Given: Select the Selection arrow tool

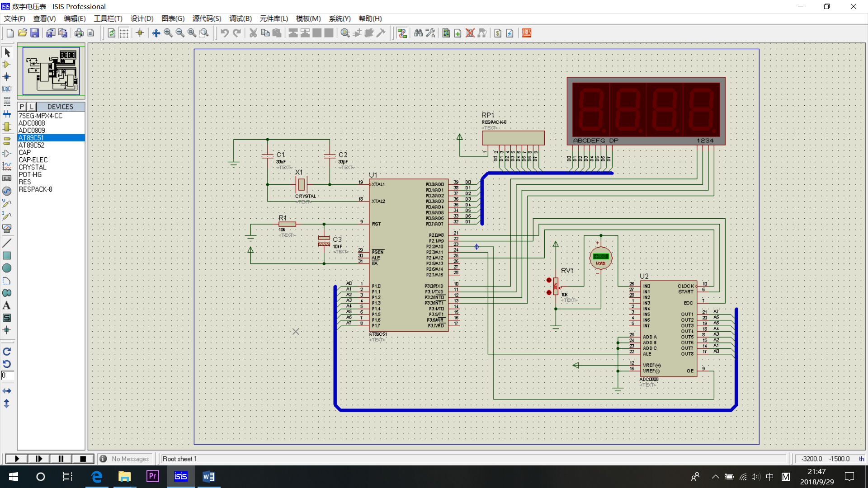Looking at the screenshot, I should (x=7, y=52).
